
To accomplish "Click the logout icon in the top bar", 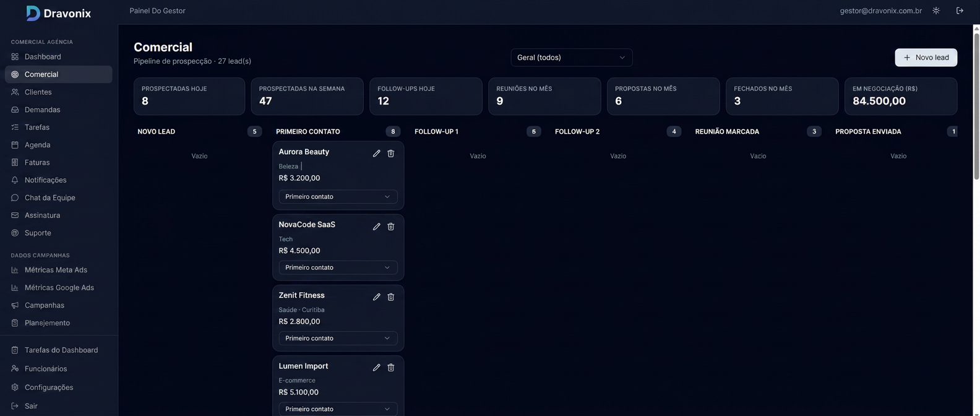I will tap(960, 11).
